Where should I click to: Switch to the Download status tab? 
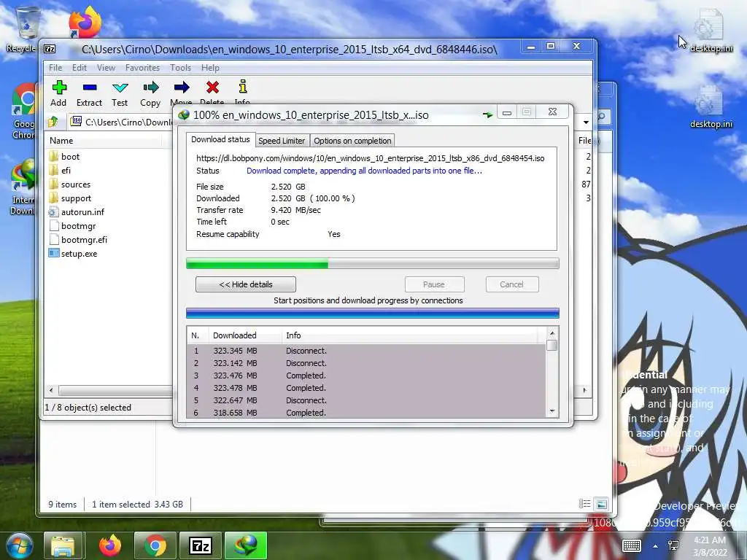click(220, 139)
